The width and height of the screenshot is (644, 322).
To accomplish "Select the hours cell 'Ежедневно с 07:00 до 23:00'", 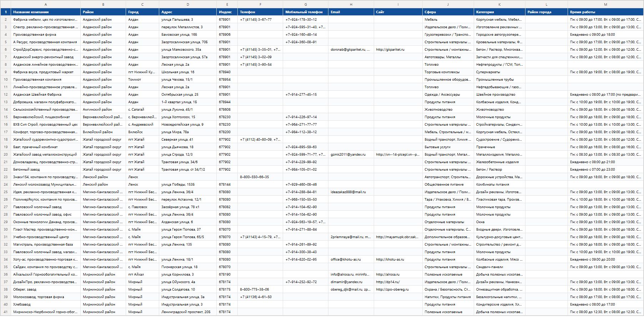I will point(605,170).
